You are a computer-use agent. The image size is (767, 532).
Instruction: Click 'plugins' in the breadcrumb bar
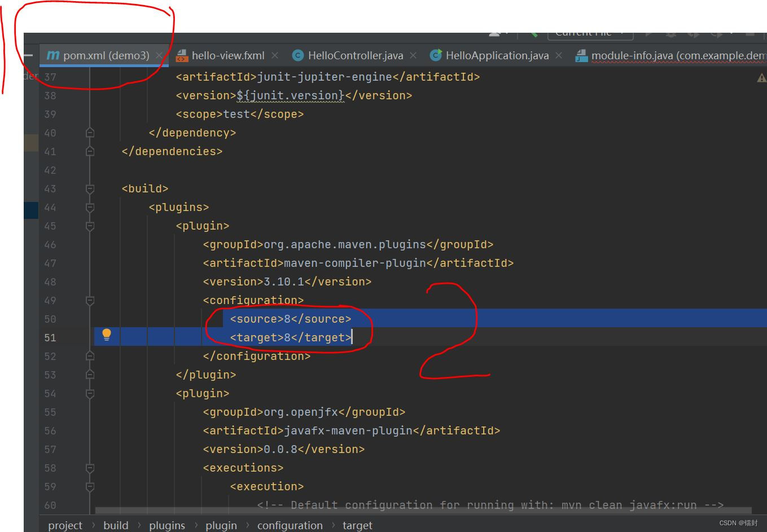167,525
